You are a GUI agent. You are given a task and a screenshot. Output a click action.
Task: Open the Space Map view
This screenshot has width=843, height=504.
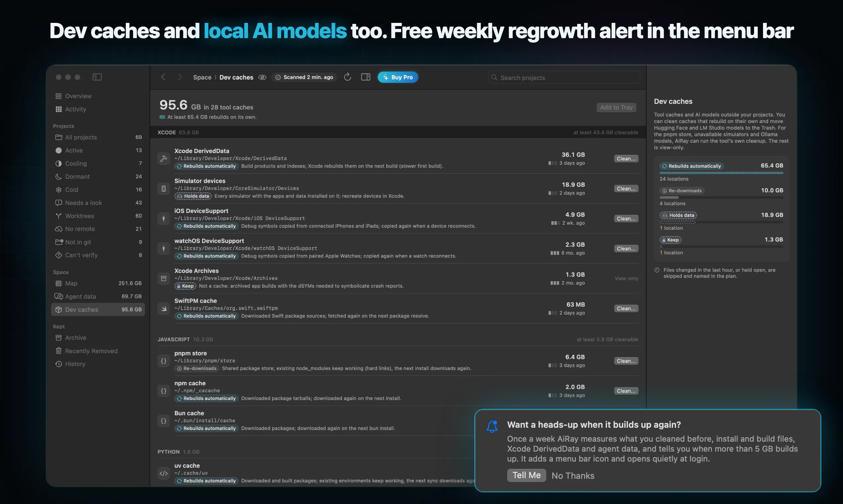(x=98, y=283)
